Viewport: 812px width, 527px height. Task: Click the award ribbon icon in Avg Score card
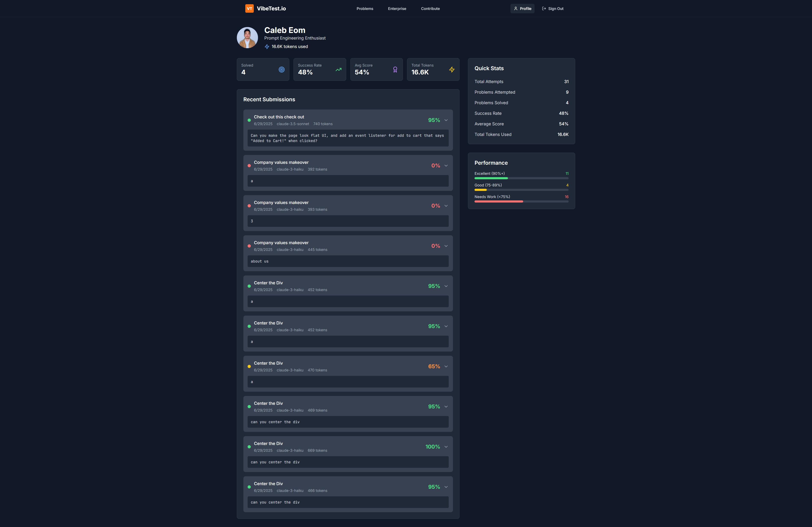[395, 70]
